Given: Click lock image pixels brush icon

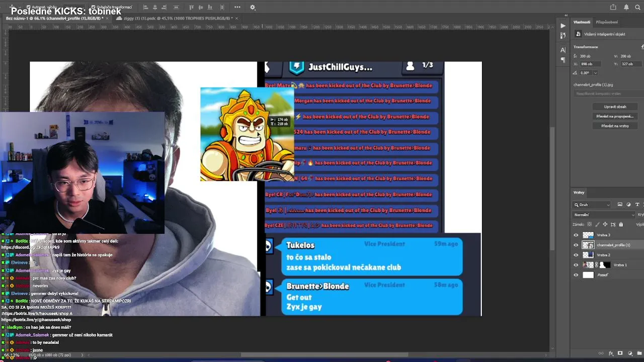Looking at the screenshot, I should click(x=597, y=224).
